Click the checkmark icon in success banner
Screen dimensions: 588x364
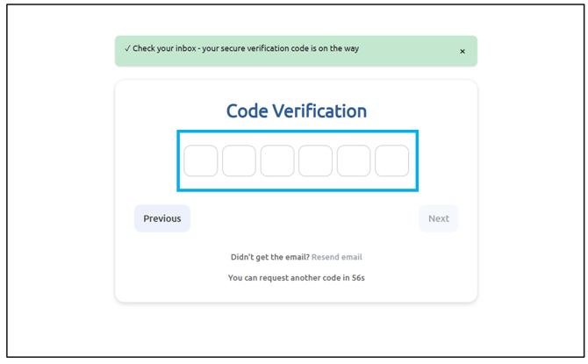pos(127,49)
